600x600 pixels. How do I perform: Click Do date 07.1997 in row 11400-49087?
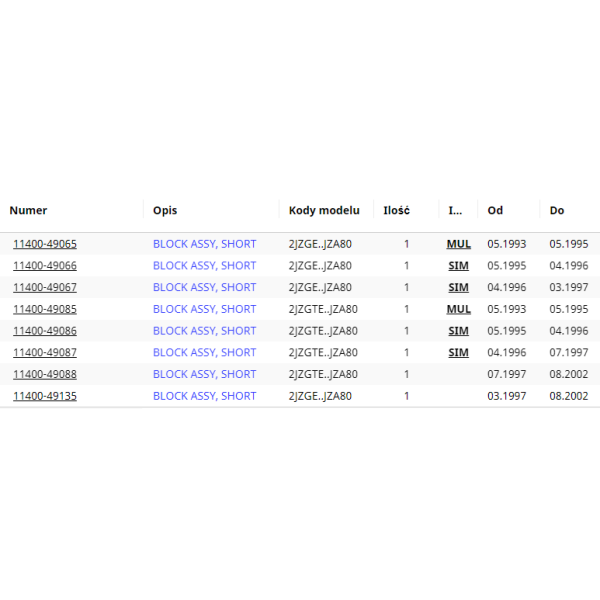569,352
